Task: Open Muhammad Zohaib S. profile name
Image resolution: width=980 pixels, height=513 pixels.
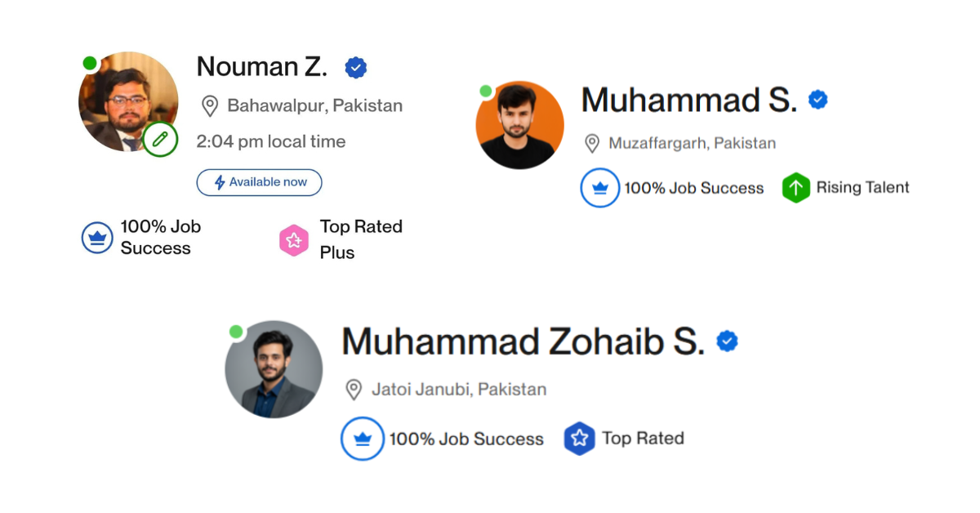Action: coord(523,341)
